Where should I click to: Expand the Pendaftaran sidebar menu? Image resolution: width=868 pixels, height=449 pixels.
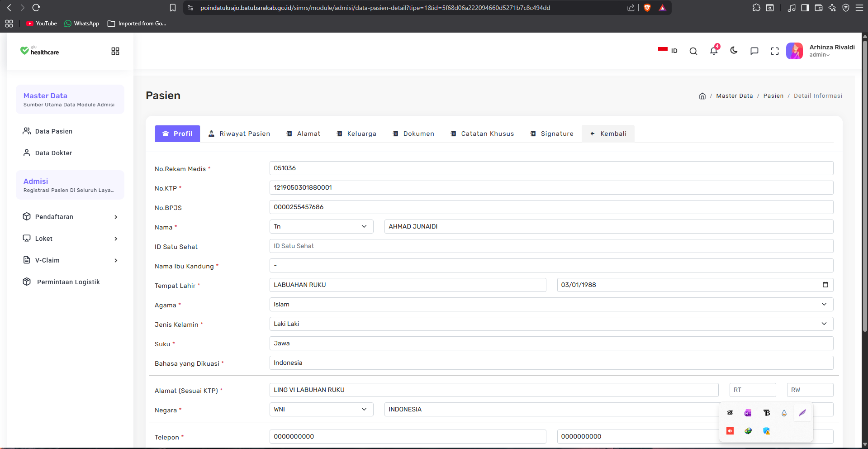[x=70, y=217]
